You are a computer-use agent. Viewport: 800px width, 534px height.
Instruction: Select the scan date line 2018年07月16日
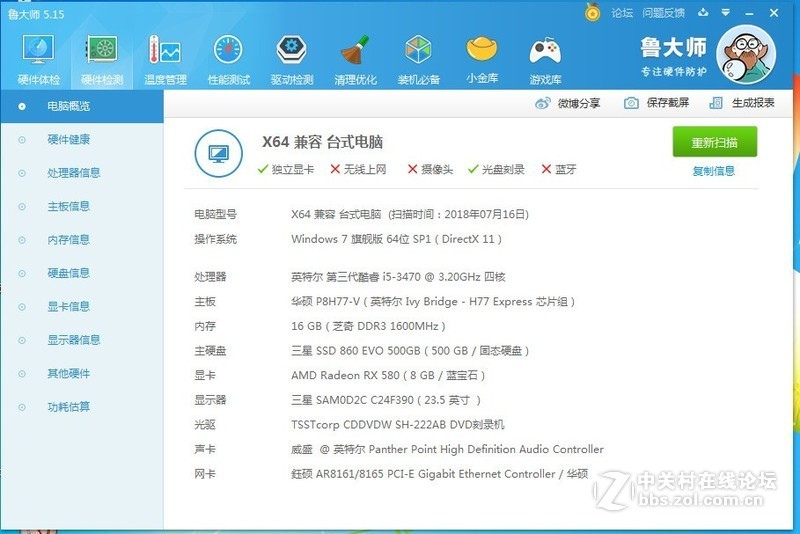(410, 214)
